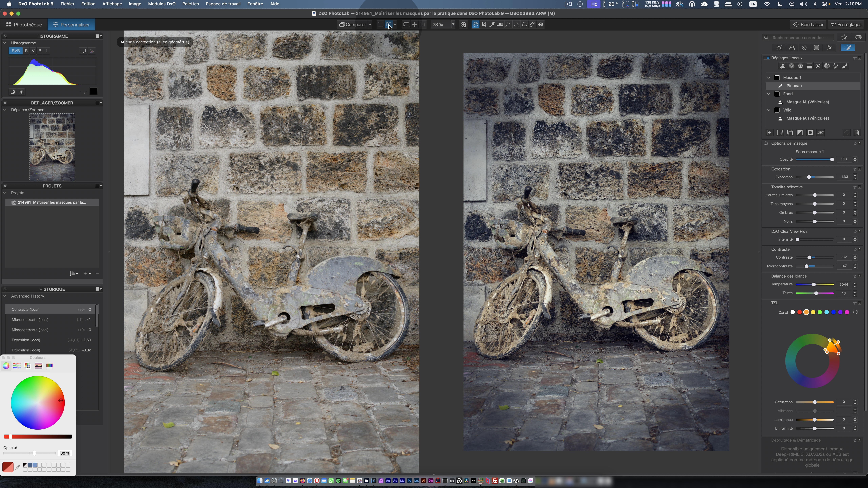Switch to the Photothèque tab
This screenshot has width=868, height=488.
point(24,25)
